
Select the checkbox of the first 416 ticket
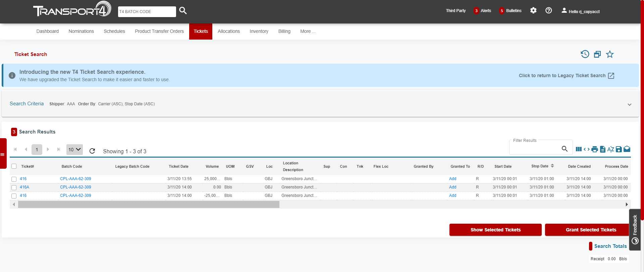click(14, 179)
